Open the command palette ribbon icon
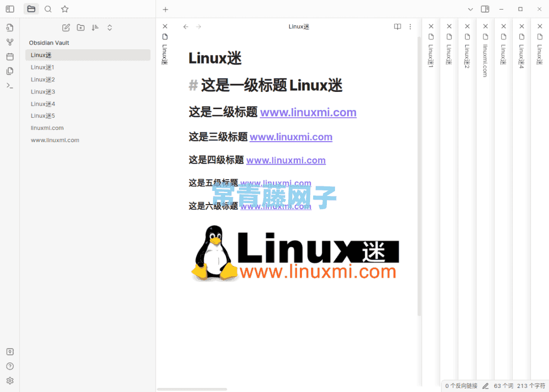Image resolution: width=549 pixels, height=392 pixels. point(10,86)
